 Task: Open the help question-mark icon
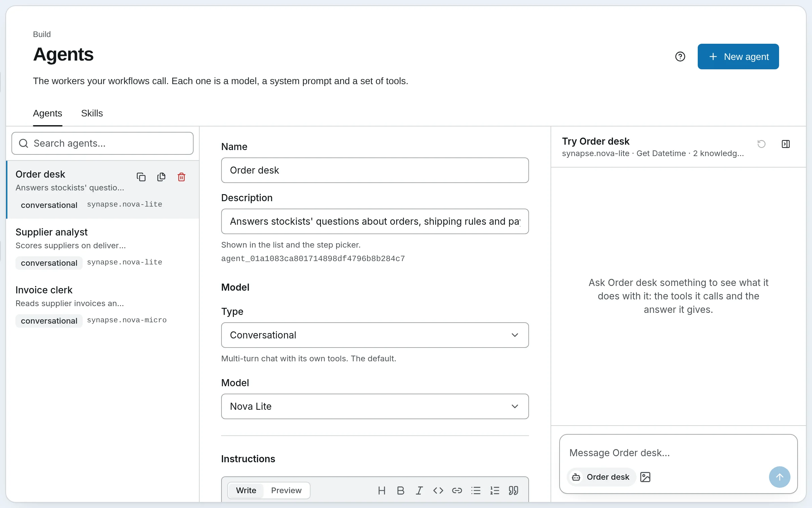680,57
